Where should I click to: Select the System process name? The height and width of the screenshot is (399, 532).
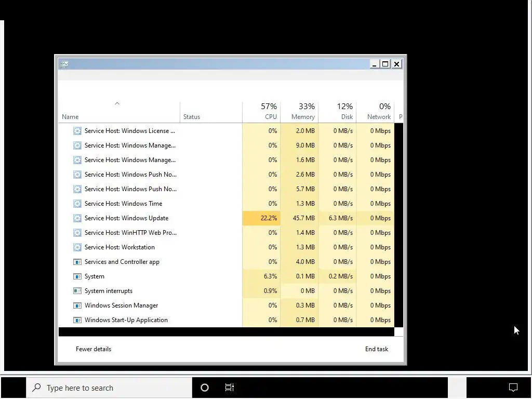point(95,276)
